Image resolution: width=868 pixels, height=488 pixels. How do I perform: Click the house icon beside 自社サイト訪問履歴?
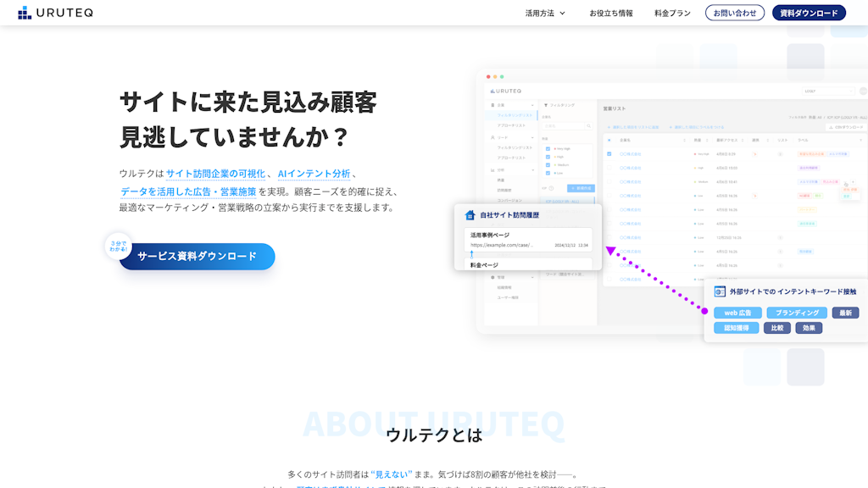(x=470, y=214)
